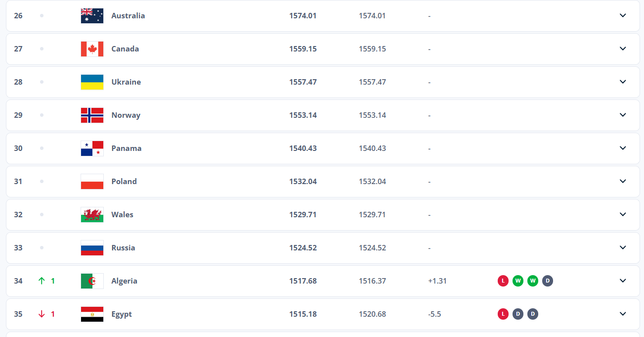Expand the Australia row details
The height and width of the screenshot is (337, 644).
623,16
